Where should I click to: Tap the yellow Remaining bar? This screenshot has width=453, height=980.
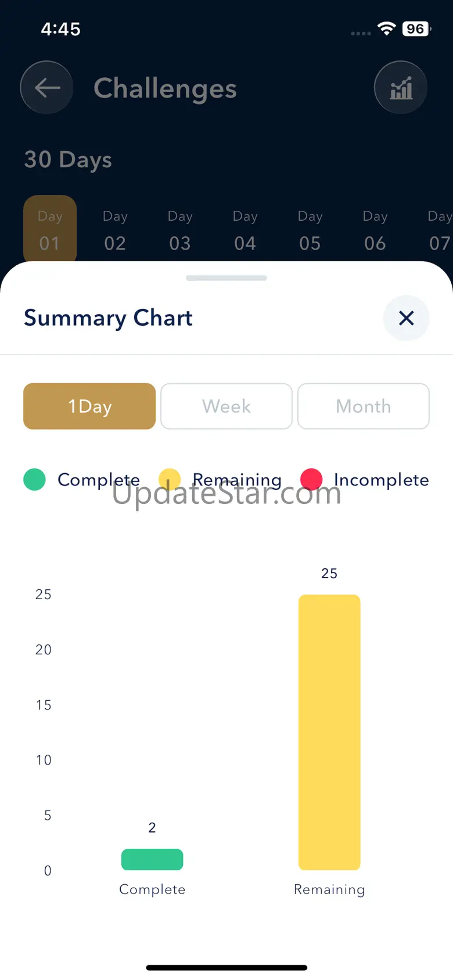329,732
